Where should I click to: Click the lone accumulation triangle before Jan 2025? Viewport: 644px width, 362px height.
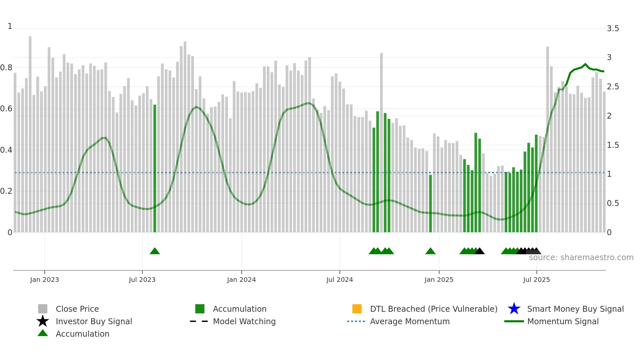tap(430, 251)
